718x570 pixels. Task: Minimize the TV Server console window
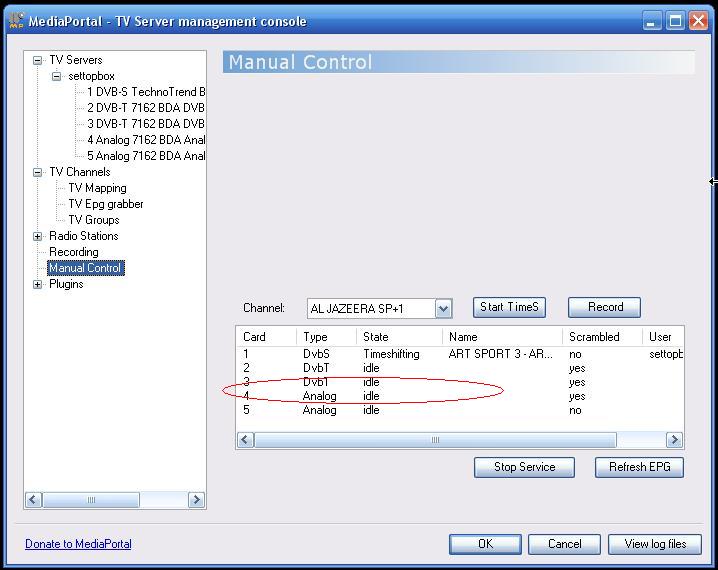coord(652,21)
